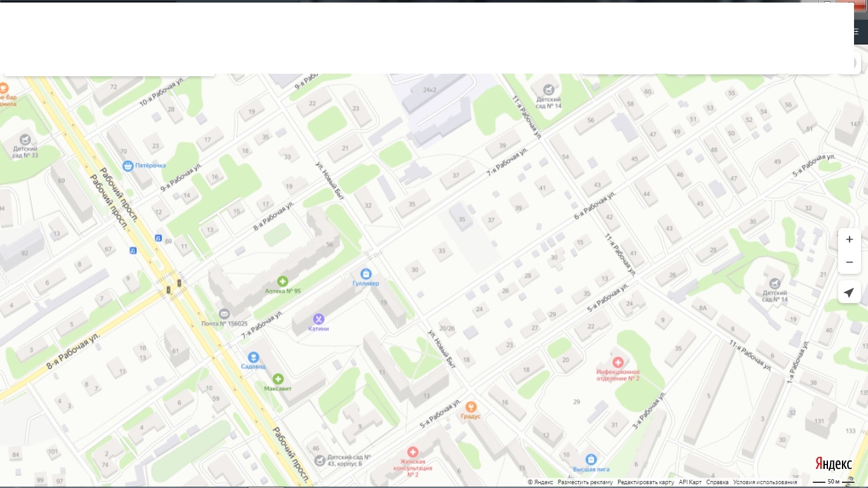
Task: Click the Яндекс logo
Action: pos(834,464)
